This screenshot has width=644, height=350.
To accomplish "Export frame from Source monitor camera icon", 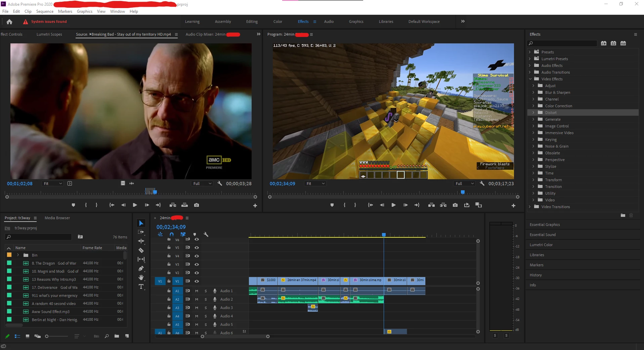I will (x=197, y=205).
